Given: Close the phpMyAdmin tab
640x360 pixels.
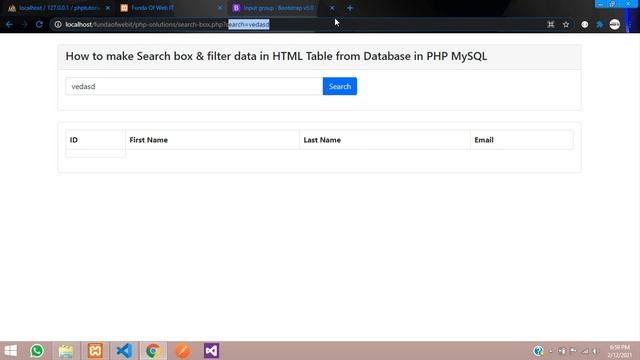Looking at the screenshot, I should pos(108,8).
